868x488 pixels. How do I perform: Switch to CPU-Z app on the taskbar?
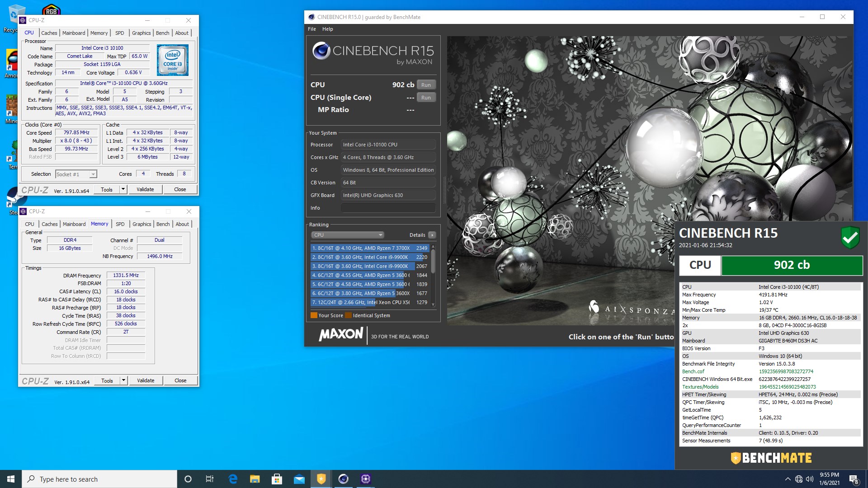point(366,479)
